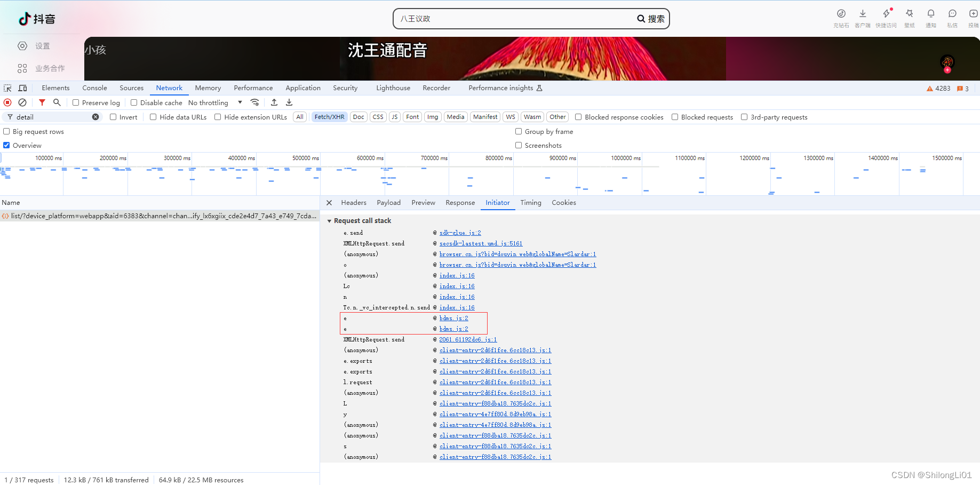Enable Preserve log checkbox
The width and height of the screenshot is (980, 485).
coord(76,102)
